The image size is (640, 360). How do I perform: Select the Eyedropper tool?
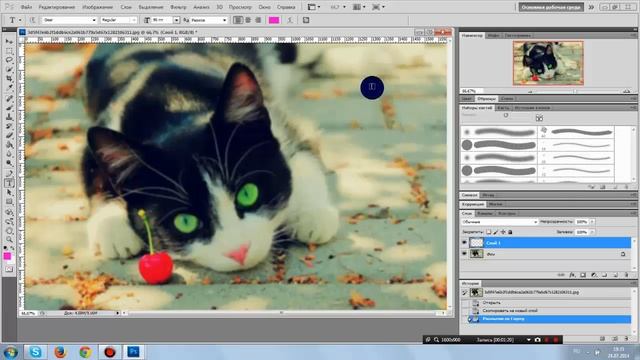(x=9, y=87)
